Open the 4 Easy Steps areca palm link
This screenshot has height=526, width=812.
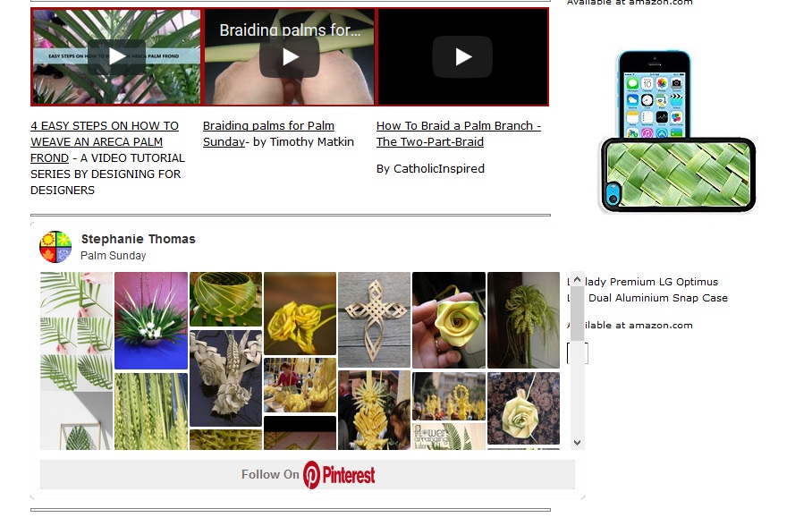pos(105,141)
